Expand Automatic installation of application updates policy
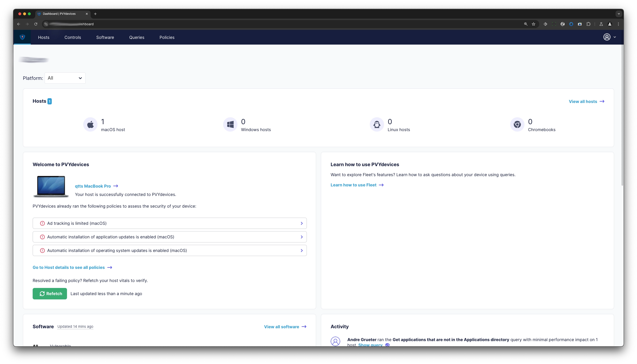This screenshot has width=637, height=364. pos(170,237)
